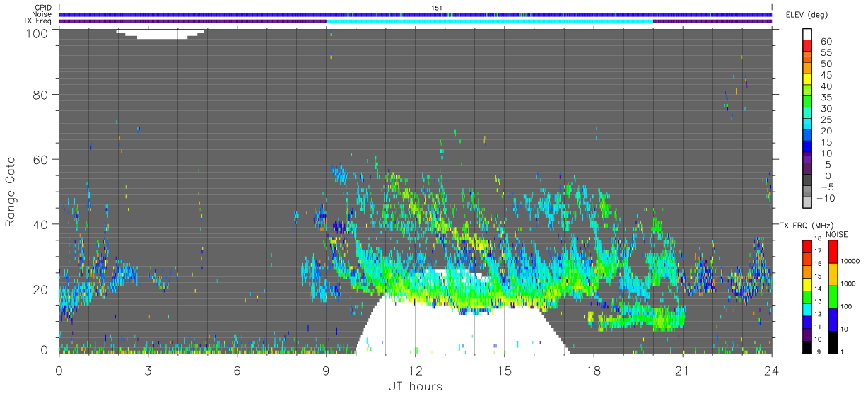This screenshot has height=401, width=868.
Task: Click the 0 tick on the UT hours axis
Action: [x=59, y=370]
